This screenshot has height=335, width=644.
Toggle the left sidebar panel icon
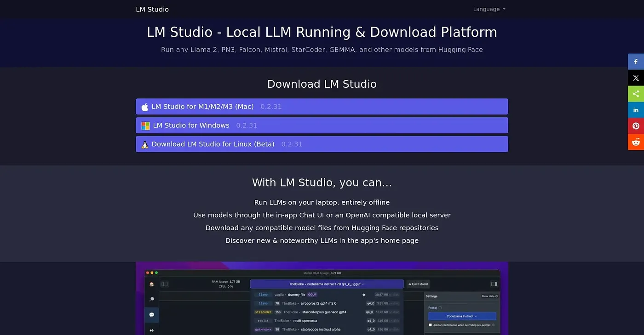click(165, 284)
